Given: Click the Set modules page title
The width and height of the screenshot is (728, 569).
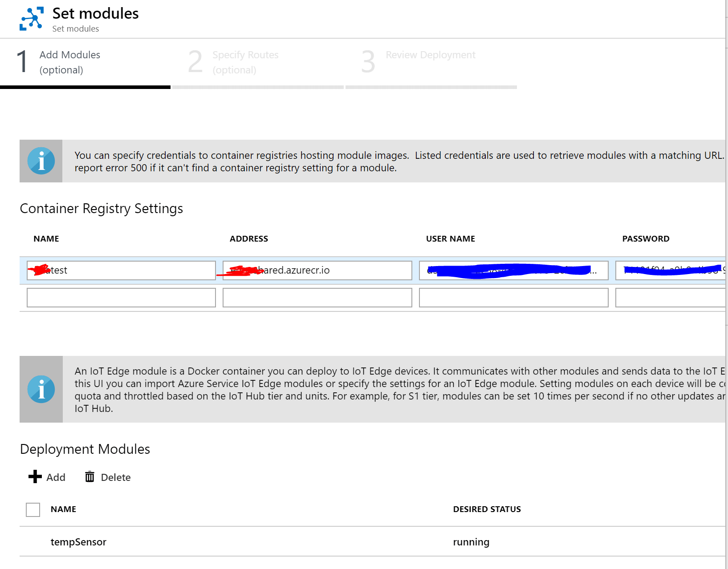Looking at the screenshot, I should pyautogui.click(x=95, y=13).
